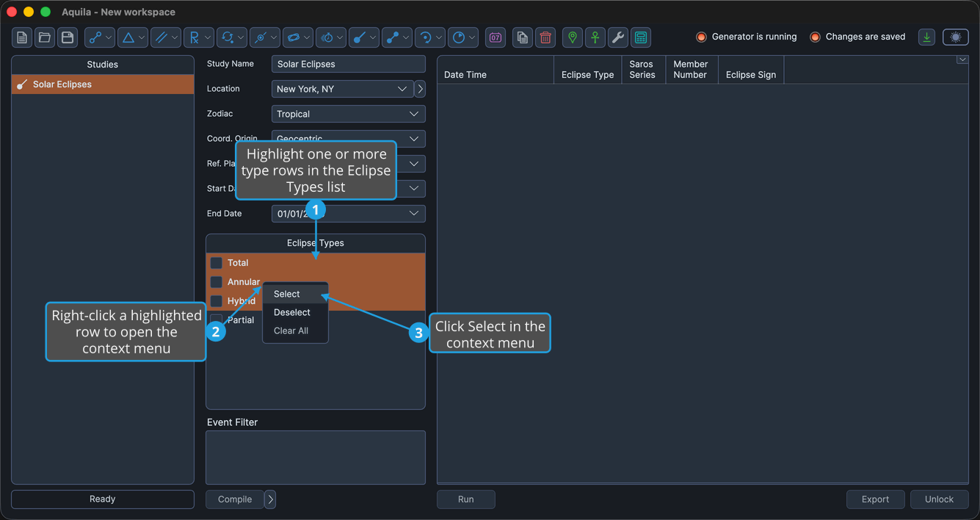The height and width of the screenshot is (520, 980).
Task: Click the purple calendar 07 icon
Action: point(496,37)
